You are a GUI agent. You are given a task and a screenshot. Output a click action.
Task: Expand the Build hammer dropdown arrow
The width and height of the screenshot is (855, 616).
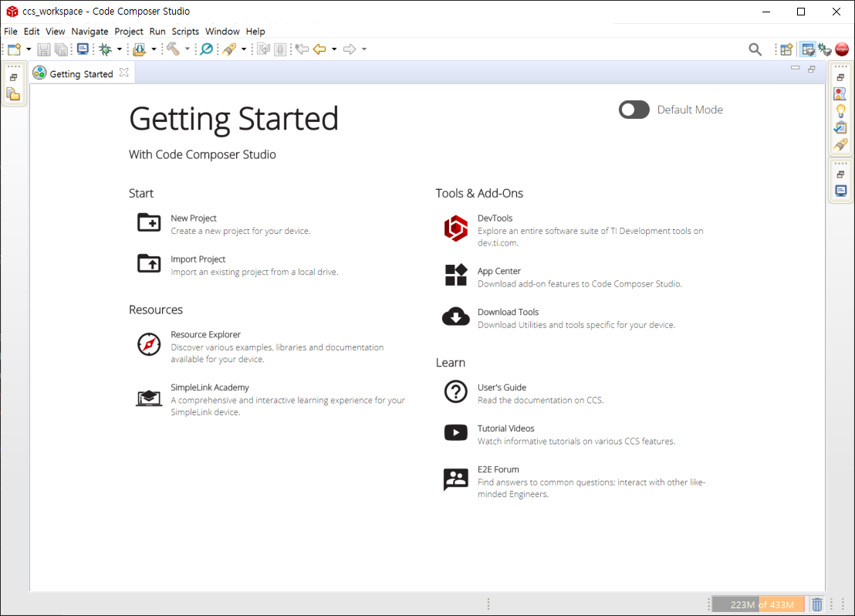click(188, 49)
